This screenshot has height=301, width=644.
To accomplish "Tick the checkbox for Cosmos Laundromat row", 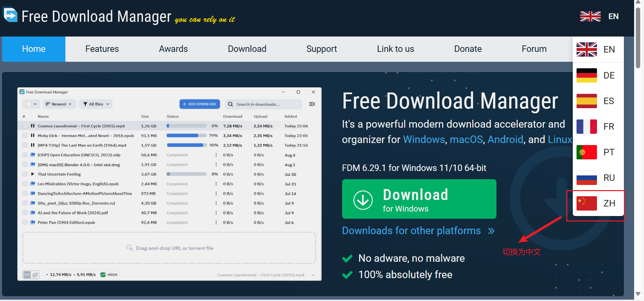I will pos(25,126).
